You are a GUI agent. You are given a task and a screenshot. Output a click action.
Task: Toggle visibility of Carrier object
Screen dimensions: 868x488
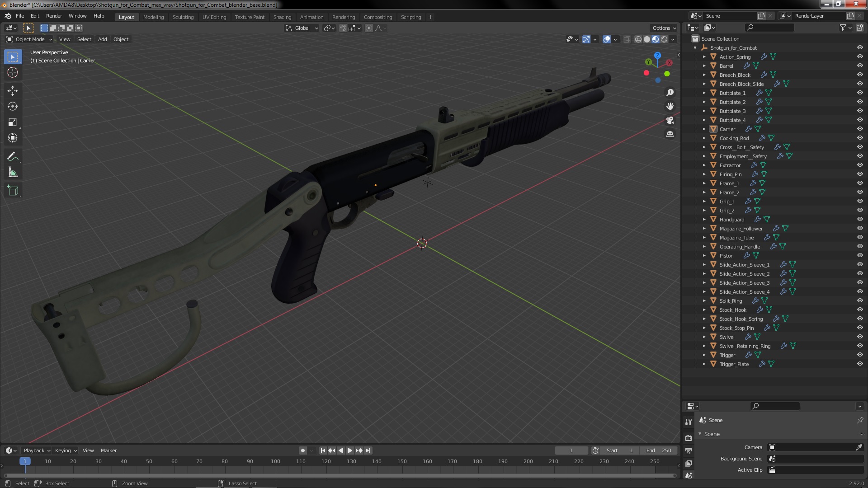tap(860, 129)
